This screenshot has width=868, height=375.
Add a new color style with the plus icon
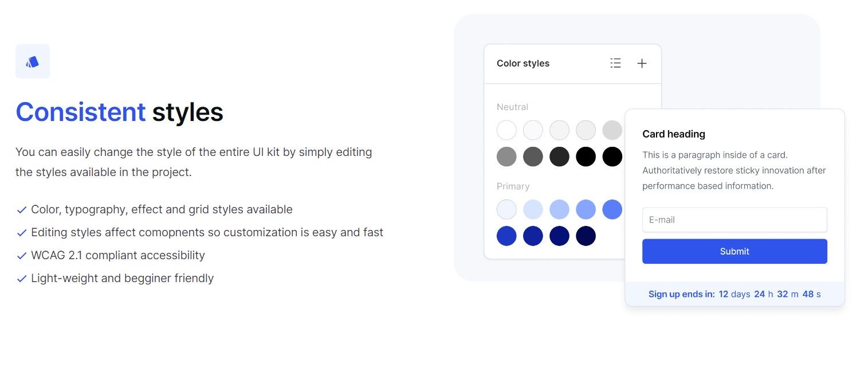point(642,63)
